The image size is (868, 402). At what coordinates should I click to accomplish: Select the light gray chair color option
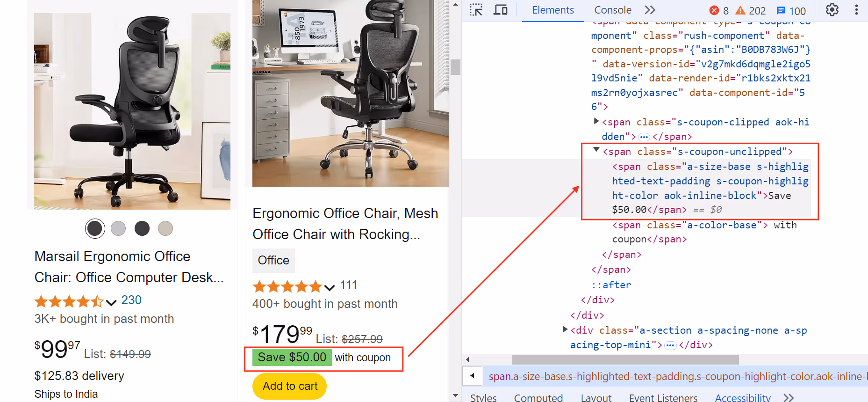point(118,228)
